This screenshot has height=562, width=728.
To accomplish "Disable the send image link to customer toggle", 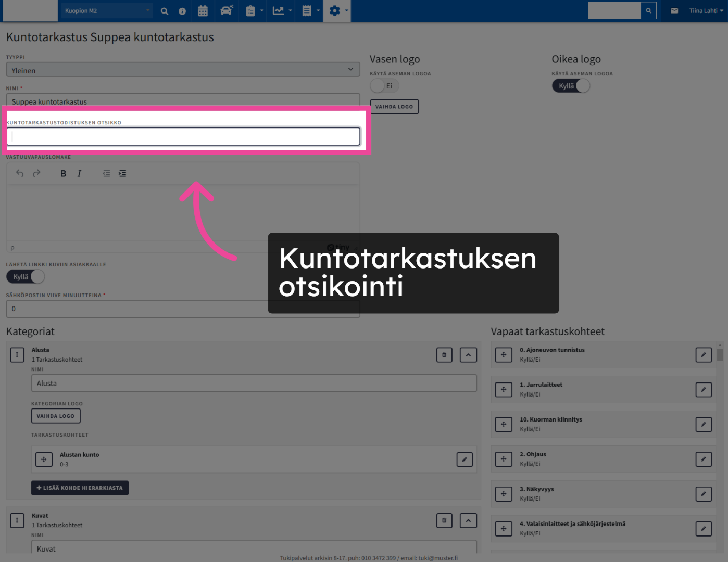I will point(26,277).
